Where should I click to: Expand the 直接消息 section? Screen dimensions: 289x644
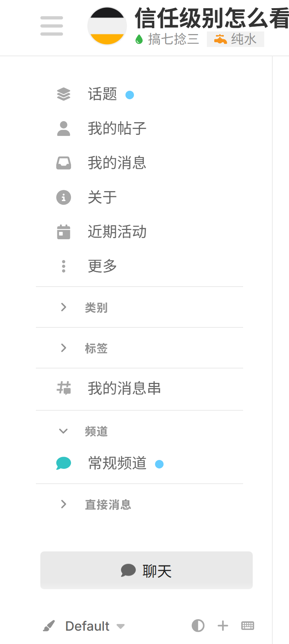pyautogui.click(x=140, y=504)
